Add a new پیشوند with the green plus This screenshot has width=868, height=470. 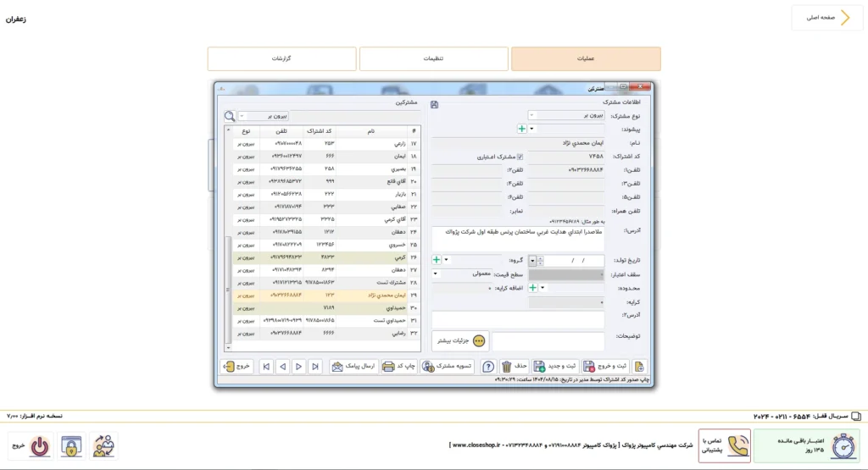pyautogui.click(x=521, y=129)
